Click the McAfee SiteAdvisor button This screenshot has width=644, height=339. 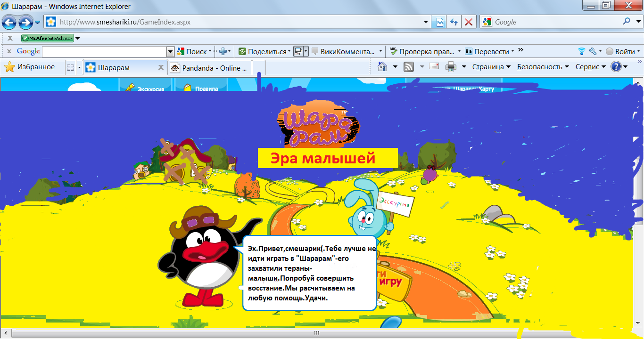(x=48, y=38)
